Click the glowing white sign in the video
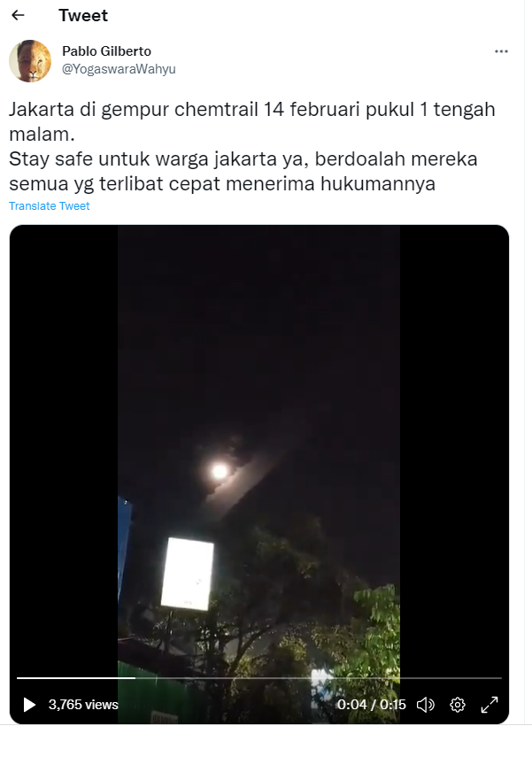The image size is (532, 757). click(188, 574)
